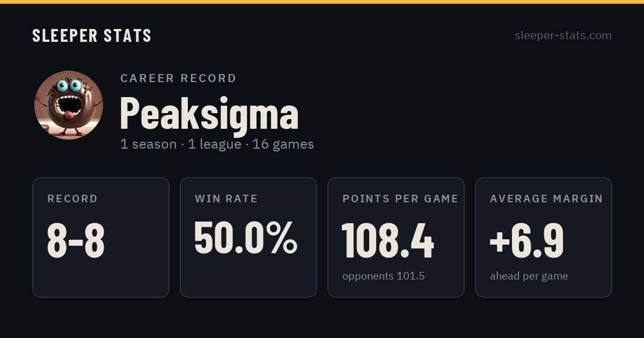The height and width of the screenshot is (338, 644).
Task: Click empty area of the Record card
Action: [101, 279]
